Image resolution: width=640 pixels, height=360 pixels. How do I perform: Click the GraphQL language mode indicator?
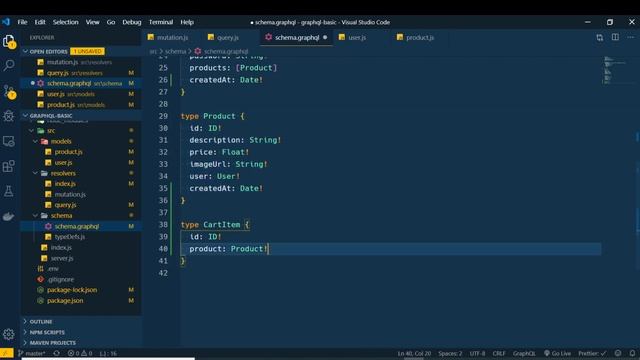coord(524,353)
